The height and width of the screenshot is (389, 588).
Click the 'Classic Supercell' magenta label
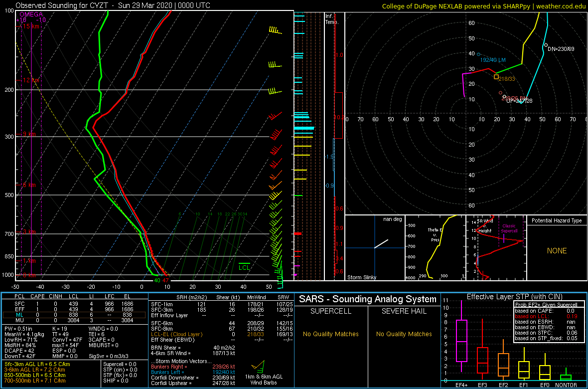click(x=510, y=228)
